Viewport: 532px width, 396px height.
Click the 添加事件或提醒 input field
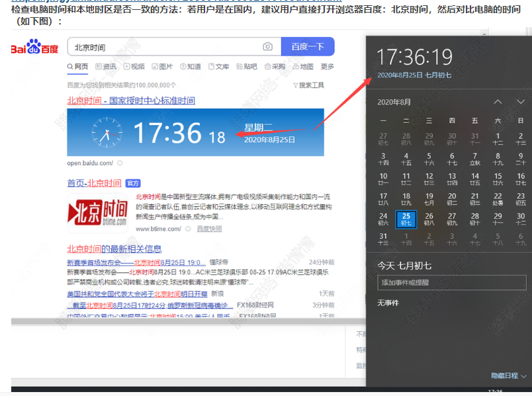click(x=452, y=282)
